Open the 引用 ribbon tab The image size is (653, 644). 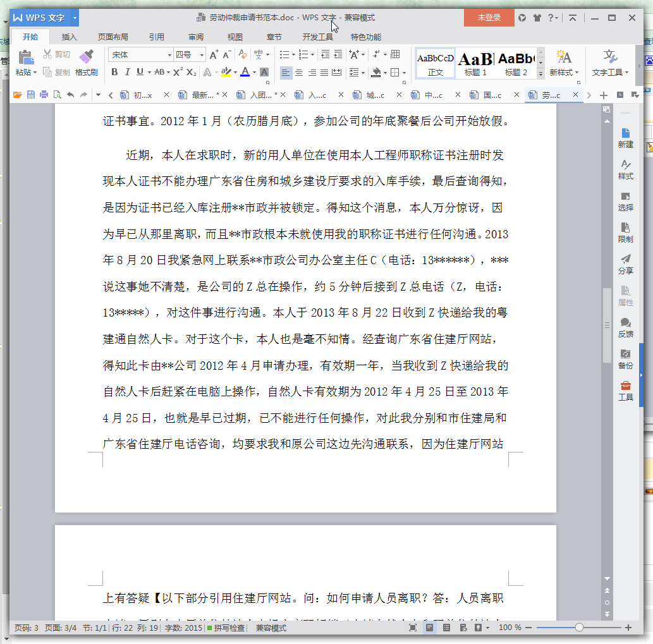157,37
